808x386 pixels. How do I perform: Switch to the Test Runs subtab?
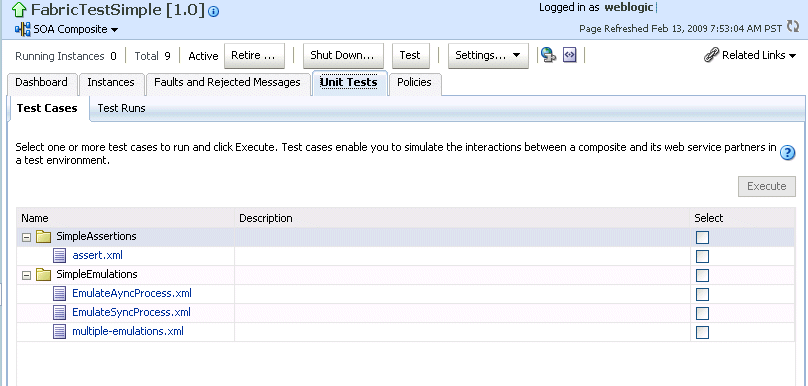[x=122, y=108]
